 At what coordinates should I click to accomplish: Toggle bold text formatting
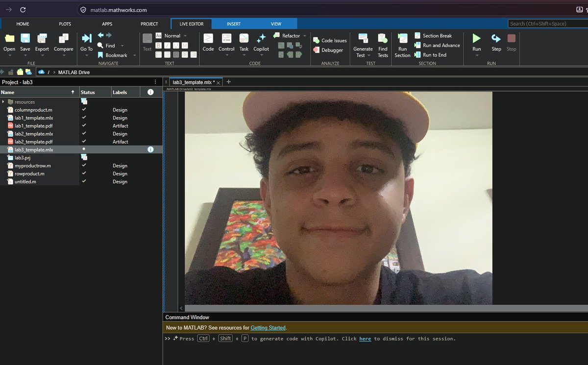point(159,46)
